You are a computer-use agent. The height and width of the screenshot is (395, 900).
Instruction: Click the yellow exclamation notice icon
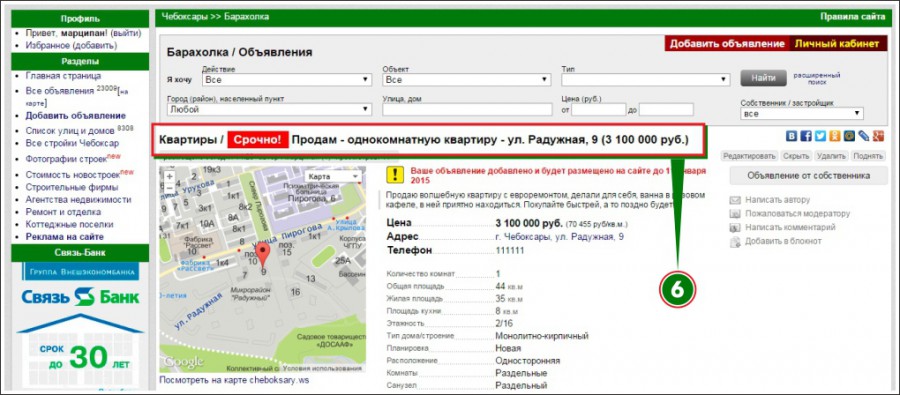click(395, 175)
